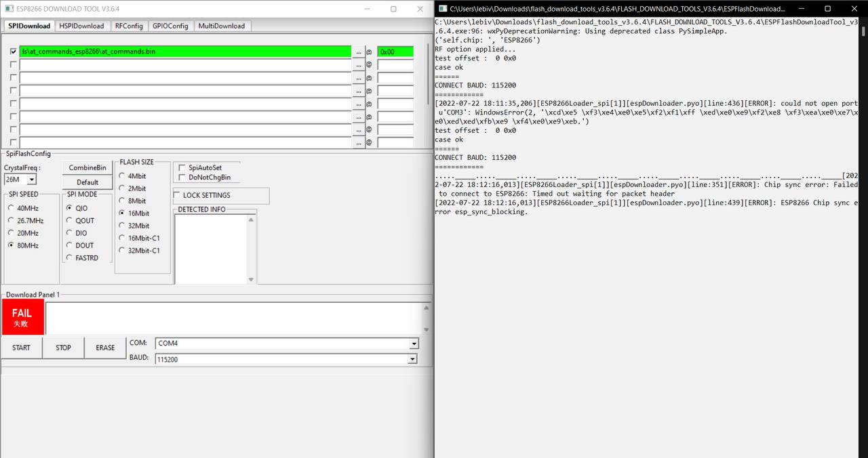Select DIO SPI mode
This screenshot has width=868, height=458.
coord(76,233)
